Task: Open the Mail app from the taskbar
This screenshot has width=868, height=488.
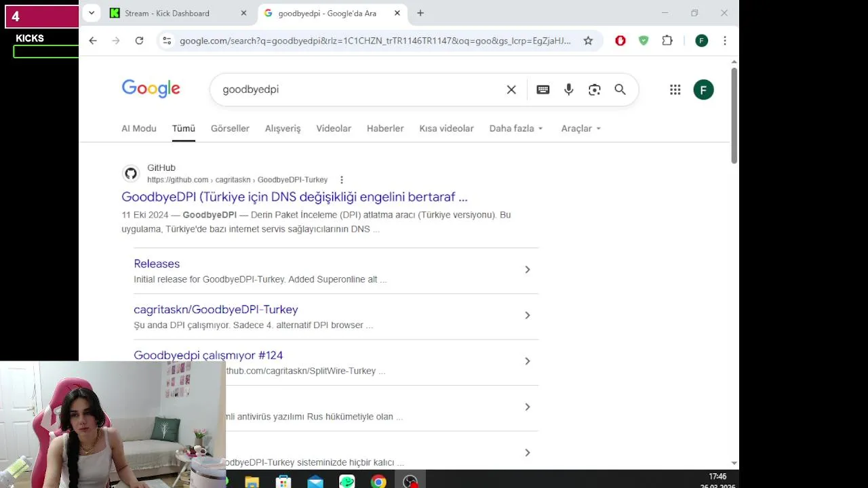Action: click(315, 482)
